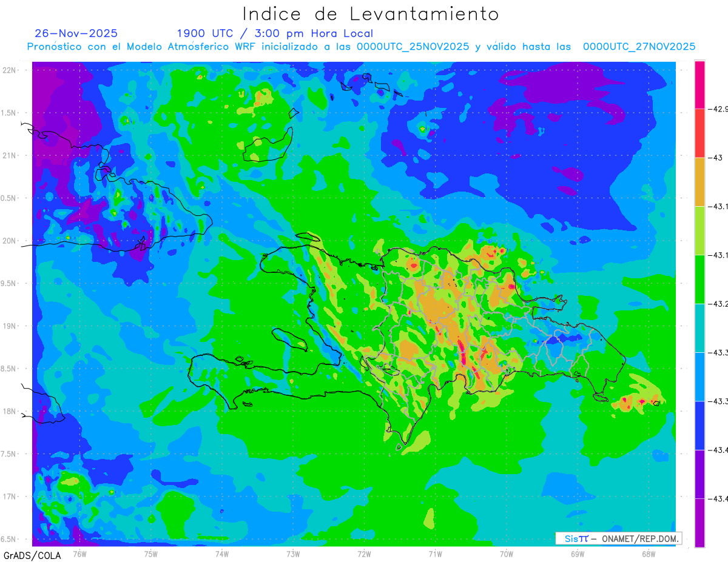Image resolution: width=728 pixels, height=562 pixels.
Task: Choose the dark blue legend color band
Action: pyautogui.click(x=699, y=425)
